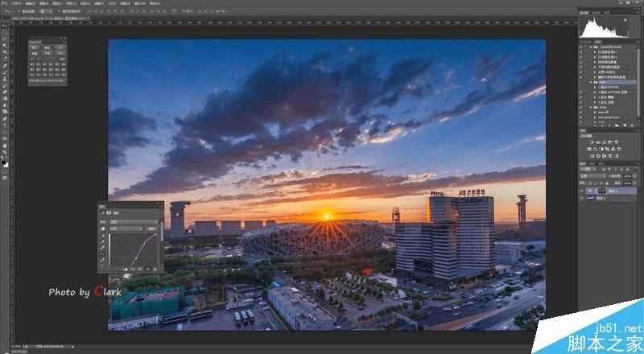Pick the white point eyedropper in Curves
644x354 pixels.
coord(103,247)
